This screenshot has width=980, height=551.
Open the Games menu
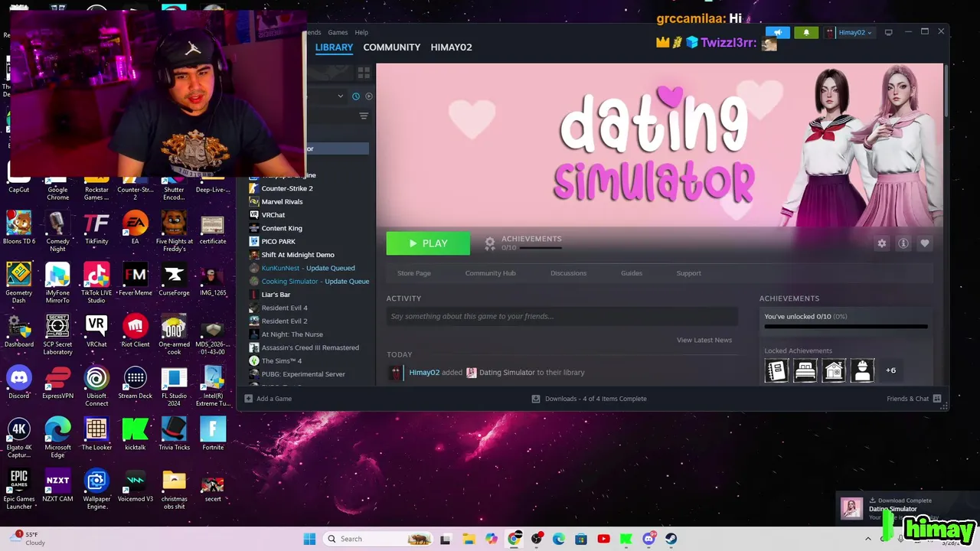pyautogui.click(x=338, y=32)
